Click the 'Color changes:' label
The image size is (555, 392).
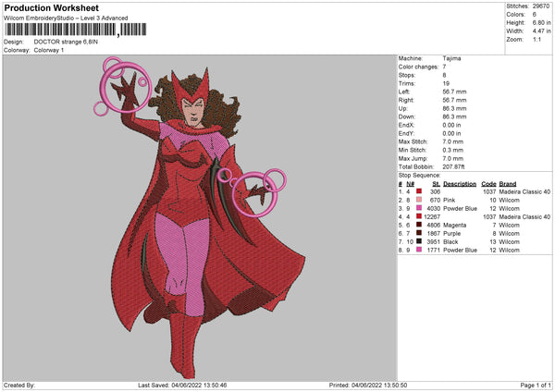(x=418, y=67)
